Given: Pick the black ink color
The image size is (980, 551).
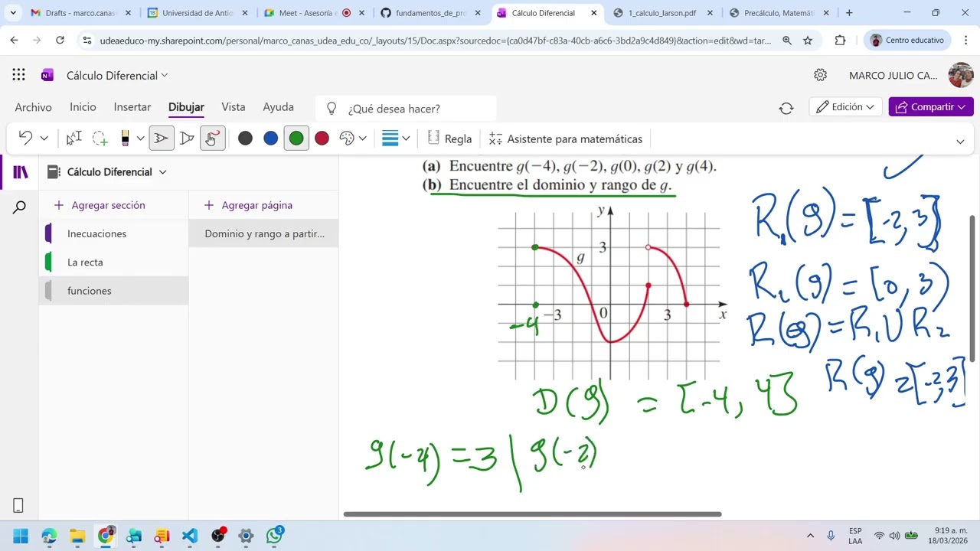Looking at the screenshot, I should pos(245,139).
